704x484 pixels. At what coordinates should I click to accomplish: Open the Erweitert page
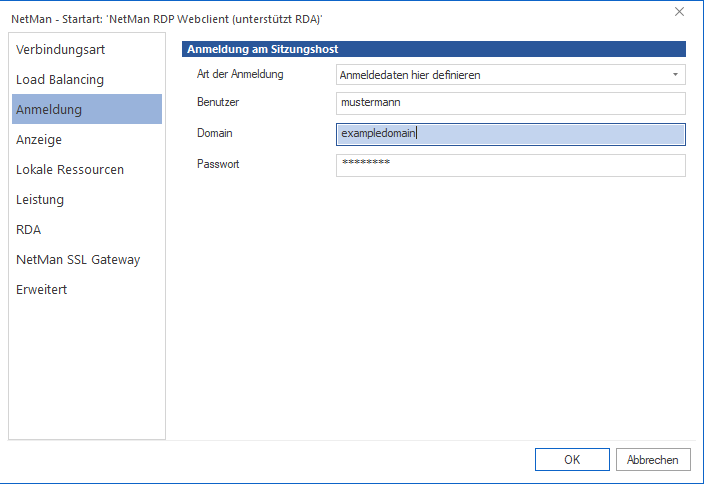(87, 290)
